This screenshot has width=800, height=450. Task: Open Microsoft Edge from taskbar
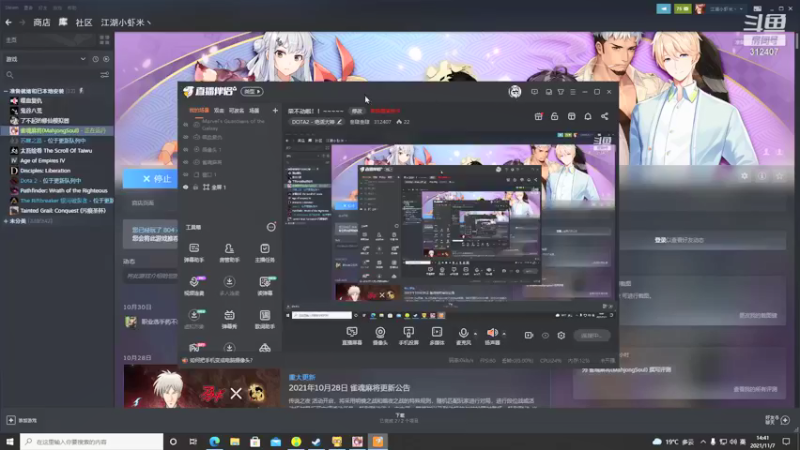point(214,441)
